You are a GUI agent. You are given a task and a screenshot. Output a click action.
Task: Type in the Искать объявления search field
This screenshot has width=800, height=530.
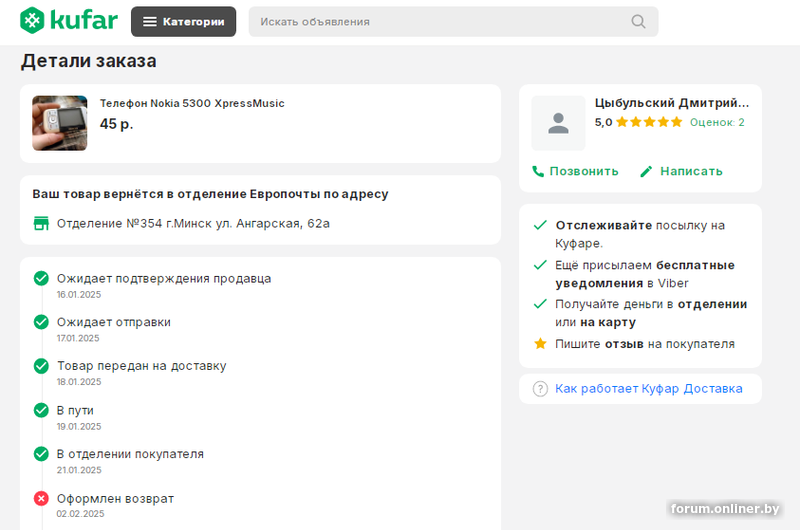coord(440,21)
